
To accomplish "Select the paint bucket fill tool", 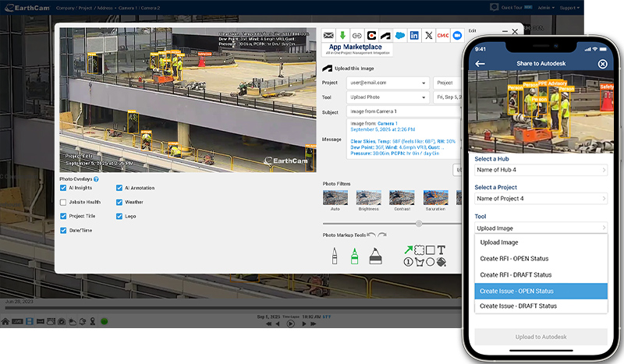I will [x=441, y=262].
